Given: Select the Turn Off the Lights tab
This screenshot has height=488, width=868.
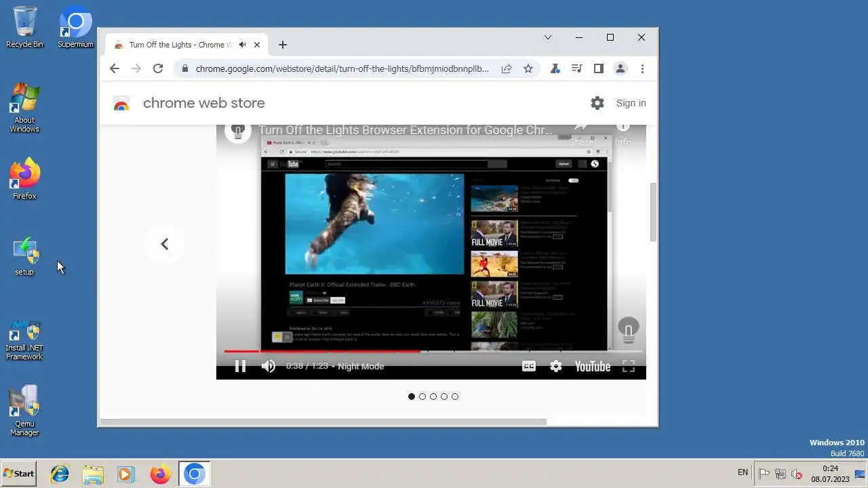Looking at the screenshot, I should pyautogui.click(x=186, y=45).
